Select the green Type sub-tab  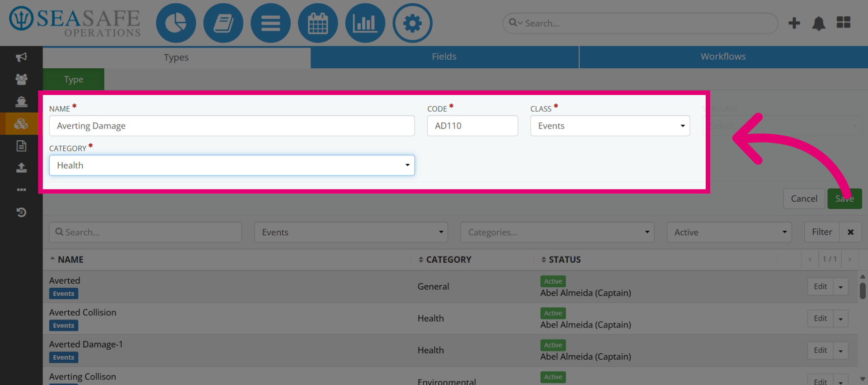pyautogui.click(x=74, y=80)
